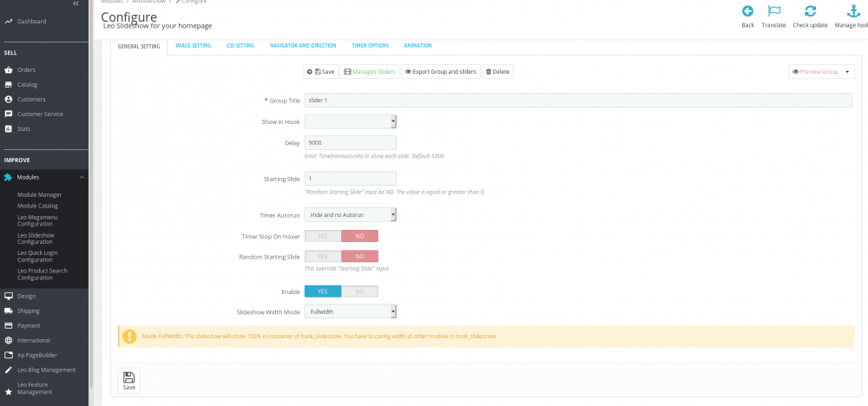Viewport: 868px width, 406px height.
Task: Open the Preview Group dropdown arrow
Action: click(847, 72)
